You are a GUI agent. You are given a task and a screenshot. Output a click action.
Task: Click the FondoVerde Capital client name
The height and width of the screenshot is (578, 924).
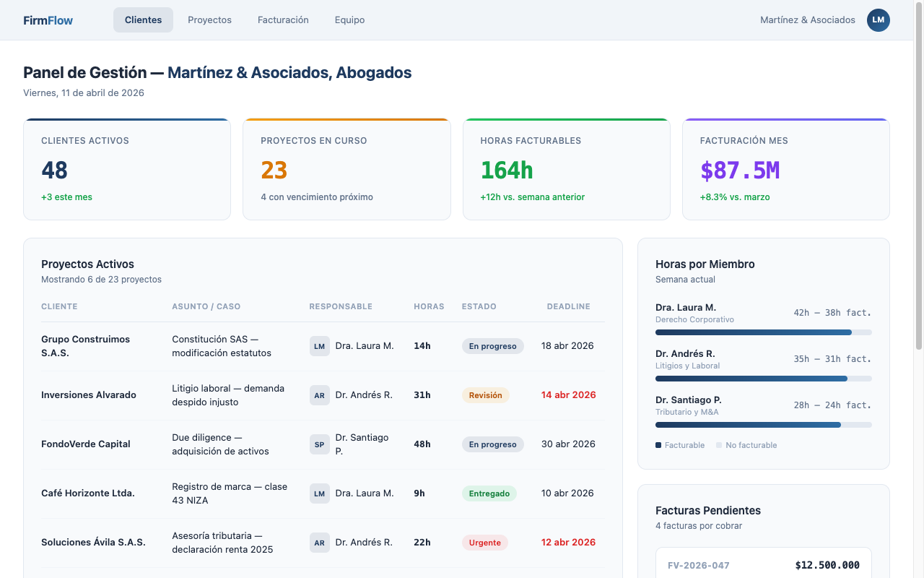pos(85,444)
